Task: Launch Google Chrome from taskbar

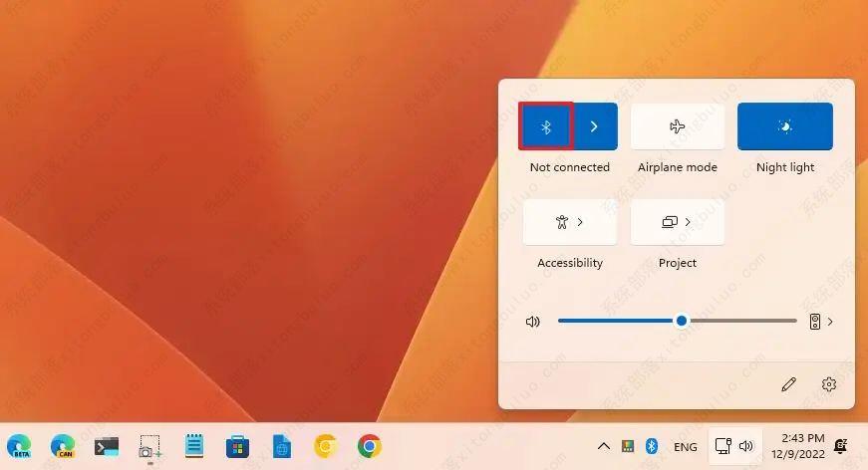Action: click(x=370, y=446)
